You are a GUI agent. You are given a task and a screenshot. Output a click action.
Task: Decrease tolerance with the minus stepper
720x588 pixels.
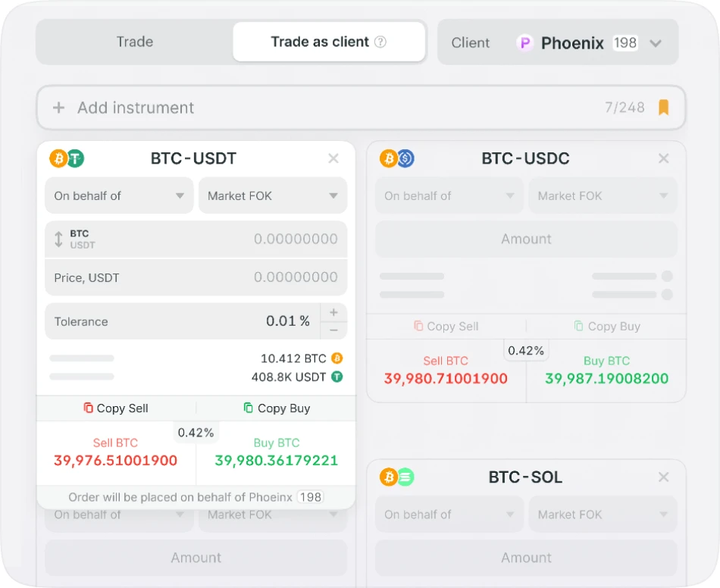click(333, 330)
